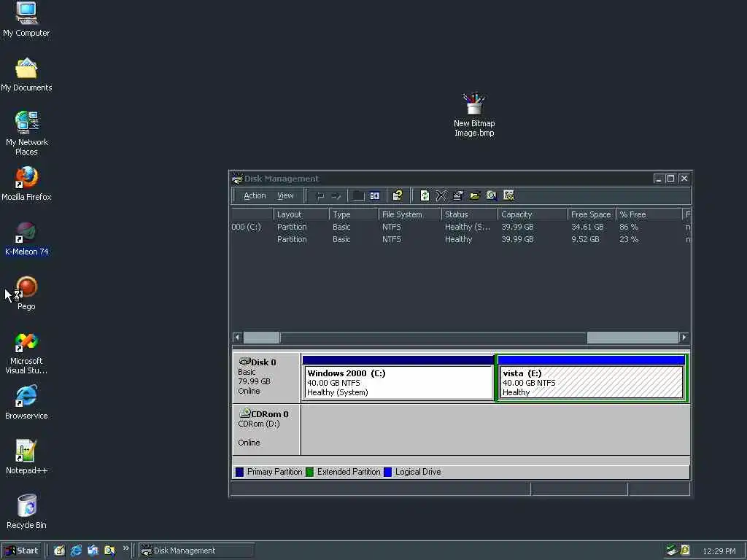
Task: Click the Up one level toolbar icon
Action: [358, 195]
